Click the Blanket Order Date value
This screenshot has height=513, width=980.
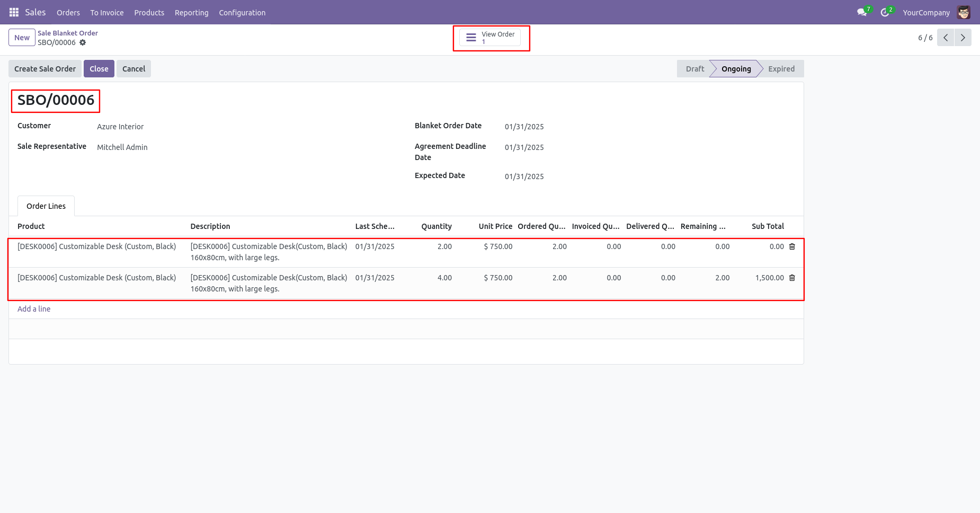click(524, 127)
